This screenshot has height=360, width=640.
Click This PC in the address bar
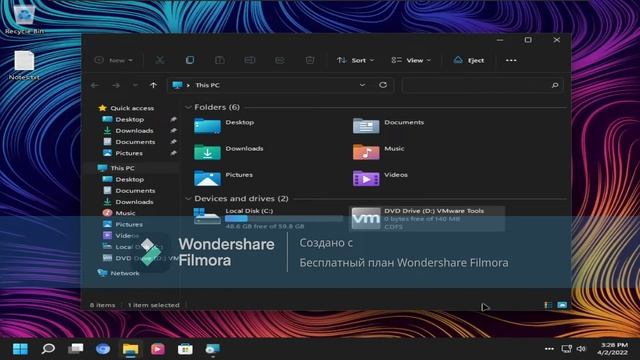pyautogui.click(x=207, y=85)
